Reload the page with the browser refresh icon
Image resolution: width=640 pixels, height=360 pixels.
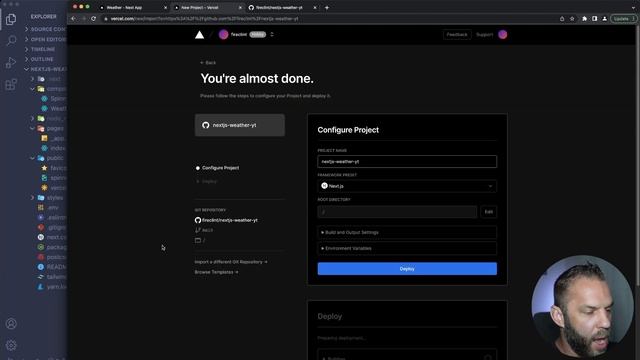coord(93,19)
